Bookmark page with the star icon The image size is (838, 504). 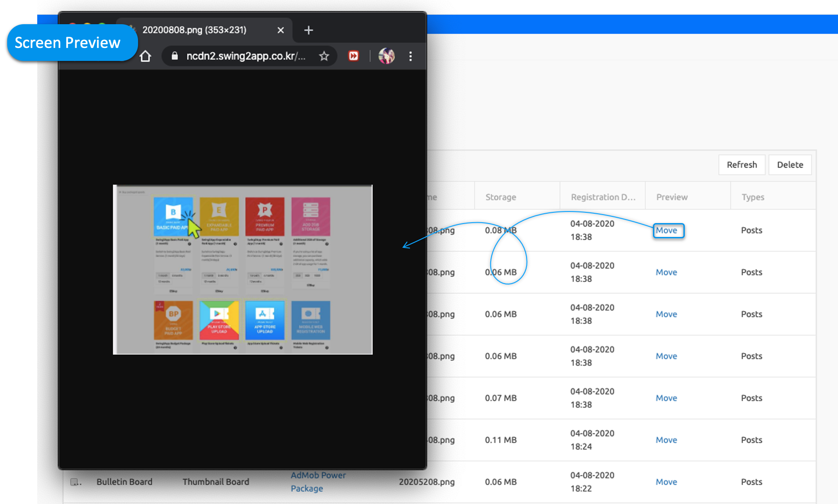pos(324,56)
